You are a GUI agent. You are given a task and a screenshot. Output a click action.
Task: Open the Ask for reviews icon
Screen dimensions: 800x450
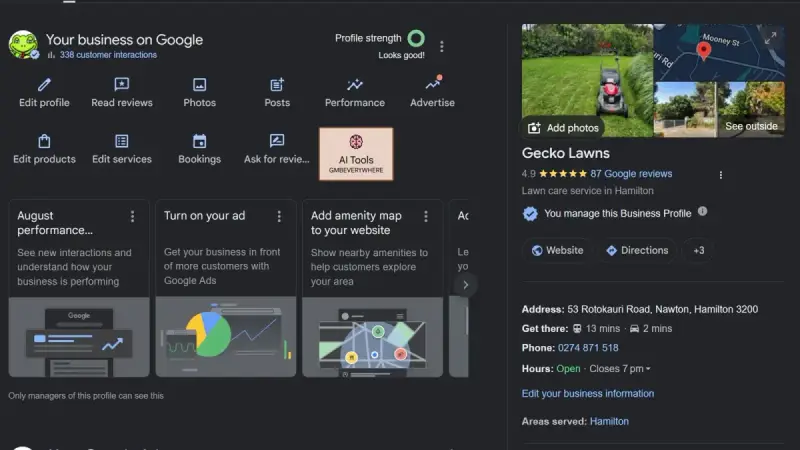[277, 140]
